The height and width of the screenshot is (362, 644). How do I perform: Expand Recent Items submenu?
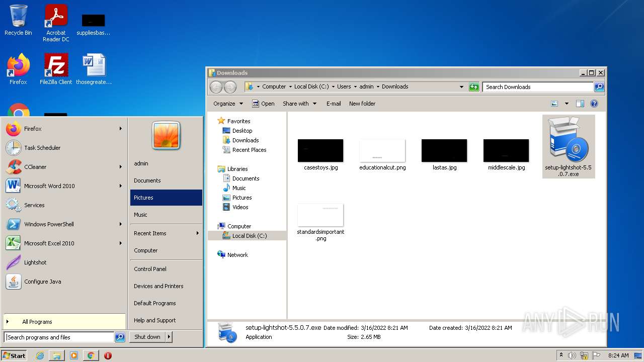pos(166,233)
